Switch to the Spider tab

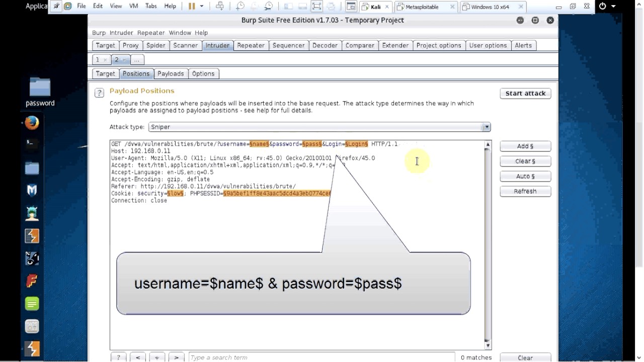point(155,45)
